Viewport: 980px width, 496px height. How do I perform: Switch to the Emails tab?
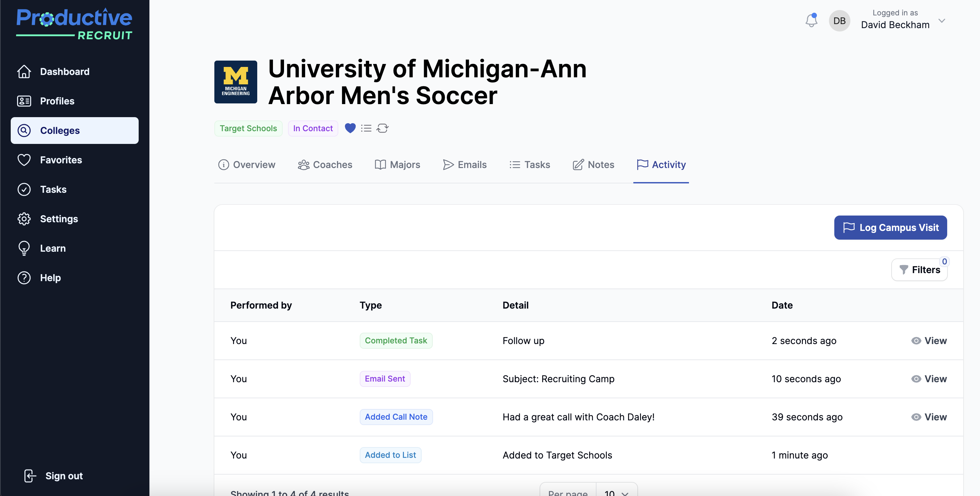[x=465, y=165]
